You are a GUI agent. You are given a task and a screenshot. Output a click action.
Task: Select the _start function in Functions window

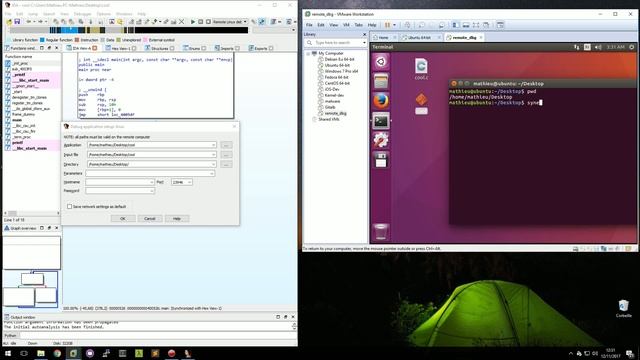click(17, 92)
